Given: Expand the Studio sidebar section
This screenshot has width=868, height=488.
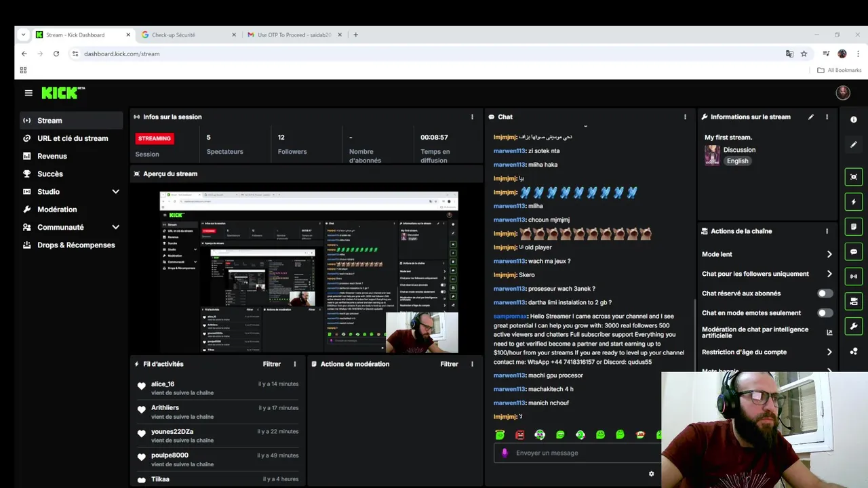Looking at the screenshot, I should 115,192.
